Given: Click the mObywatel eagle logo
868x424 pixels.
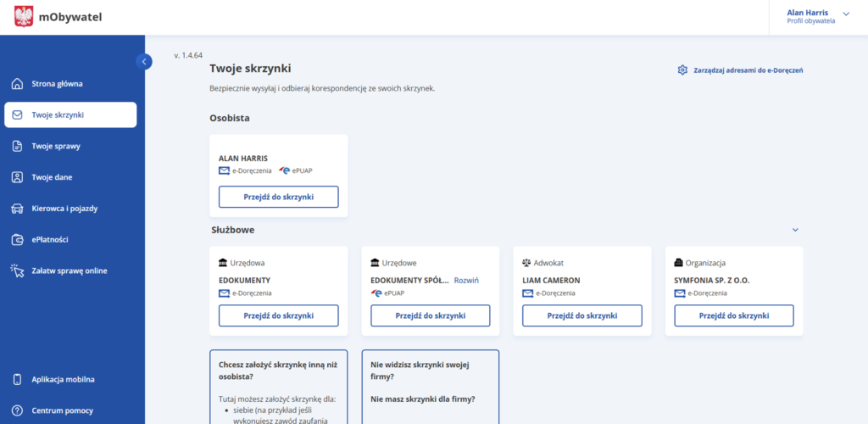Looking at the screenshot, I should point(23,17).
